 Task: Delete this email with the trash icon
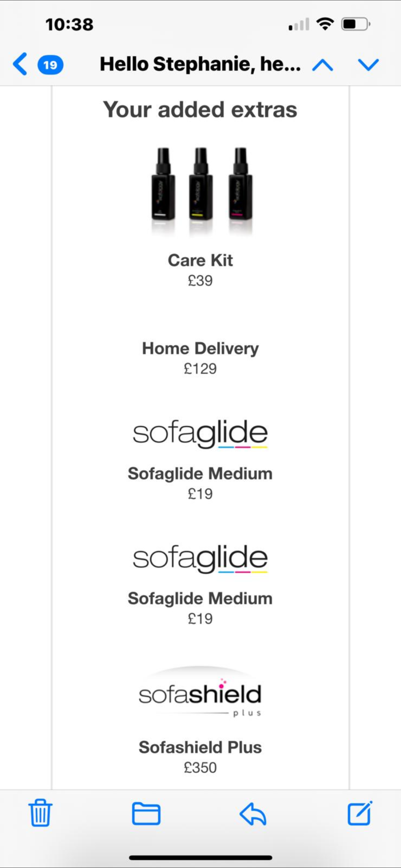tap(40, 813)
